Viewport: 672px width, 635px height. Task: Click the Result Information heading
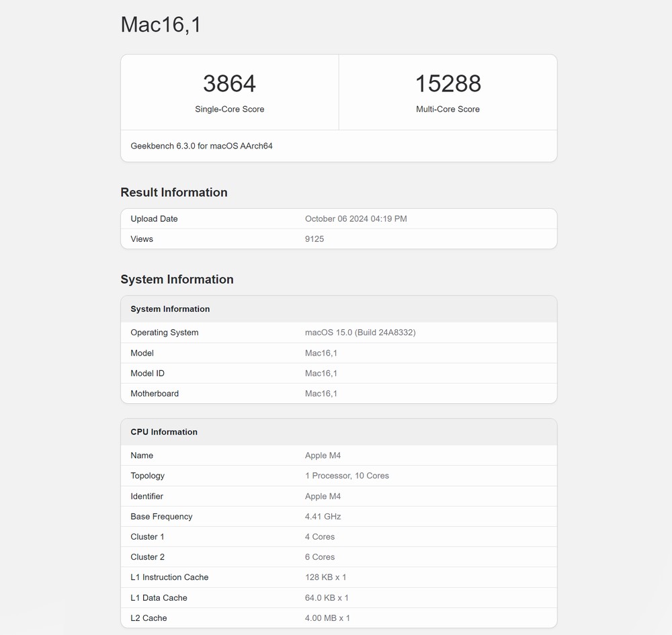click(174, 192)
